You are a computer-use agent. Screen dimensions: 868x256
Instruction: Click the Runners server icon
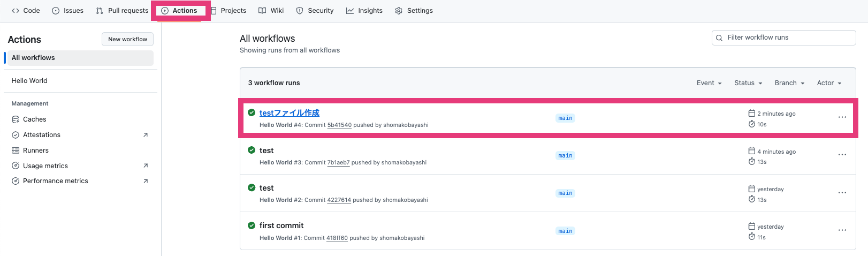pos(16,150)
